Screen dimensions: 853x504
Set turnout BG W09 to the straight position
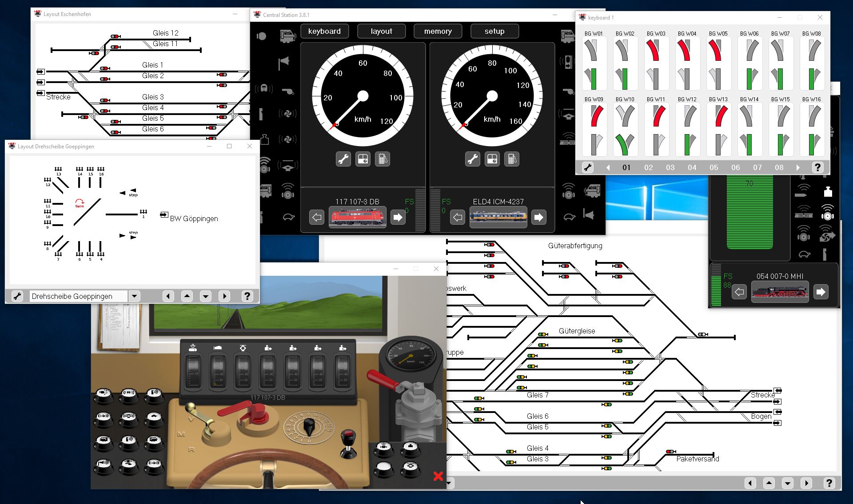click(x=594, y=144)
